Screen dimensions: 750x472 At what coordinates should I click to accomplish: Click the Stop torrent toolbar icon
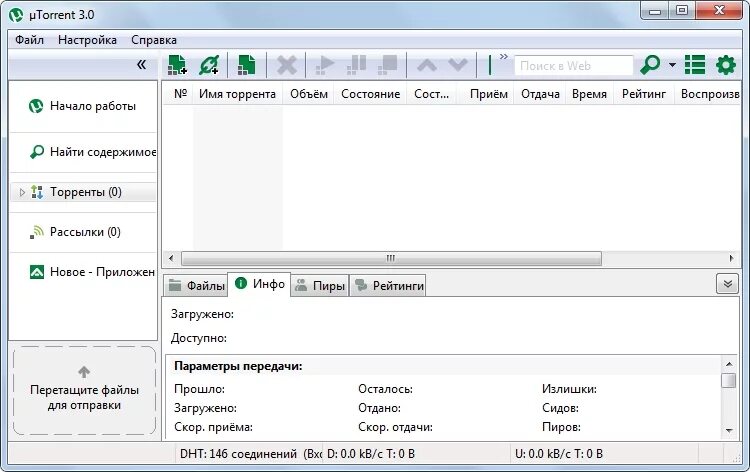[x=387, y=65]
